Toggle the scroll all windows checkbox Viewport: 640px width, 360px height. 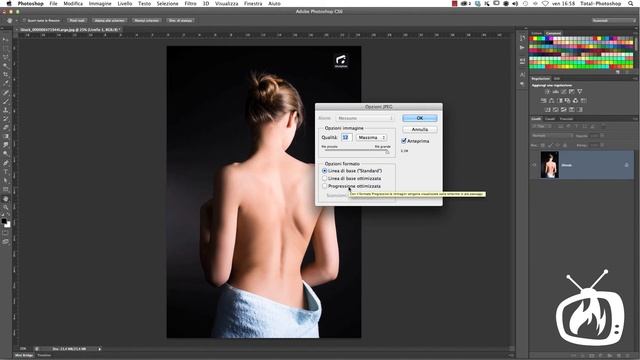click(x=24, y=20)
